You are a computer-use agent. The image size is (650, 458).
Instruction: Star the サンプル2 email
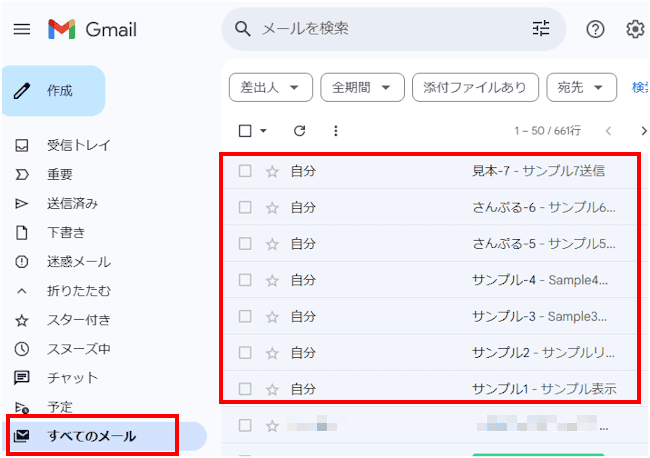(272, 353)
